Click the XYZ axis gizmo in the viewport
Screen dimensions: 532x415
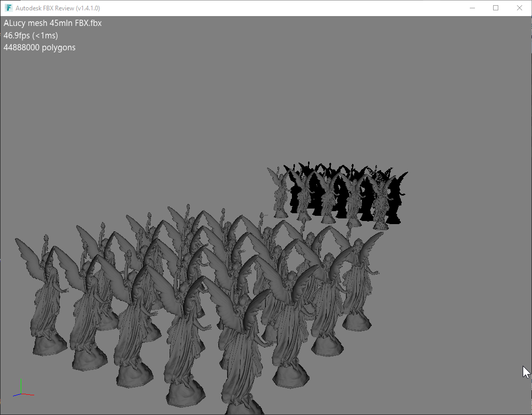coord(23,388)
